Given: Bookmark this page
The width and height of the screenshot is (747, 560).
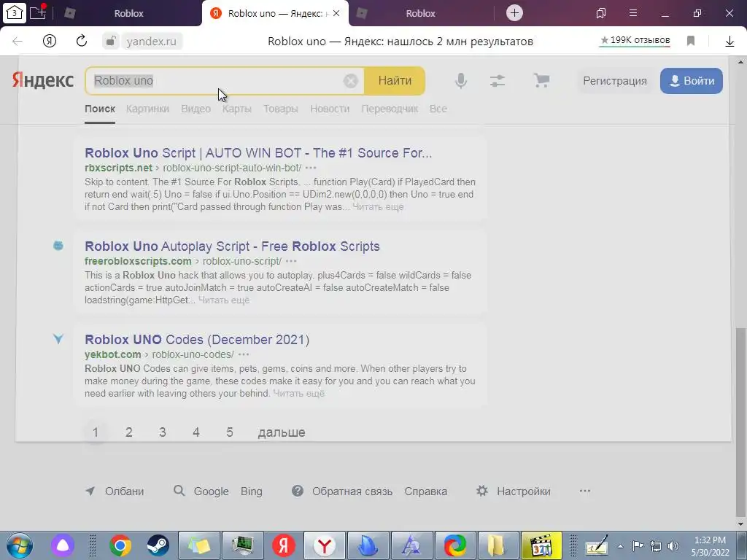Looking at the screenshot, I should pyautogui.click(x=691, y=41).
